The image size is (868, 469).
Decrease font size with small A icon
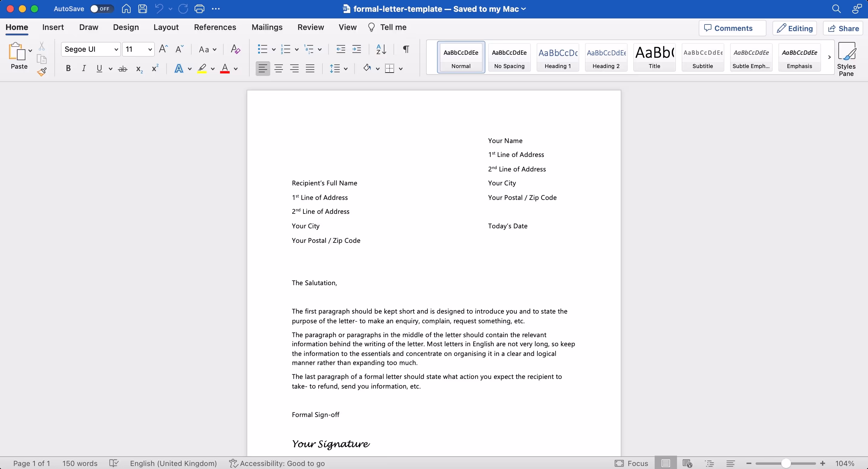tap(179, 49)
